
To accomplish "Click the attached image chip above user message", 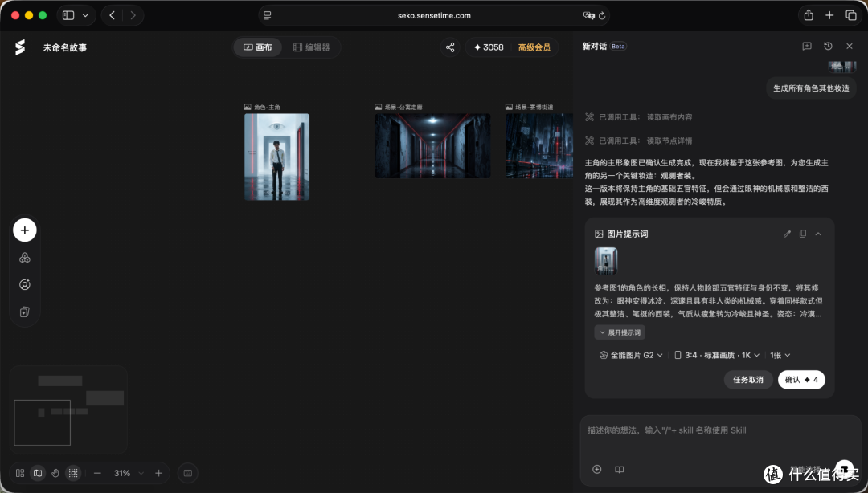I will click(x=842, y=67).
